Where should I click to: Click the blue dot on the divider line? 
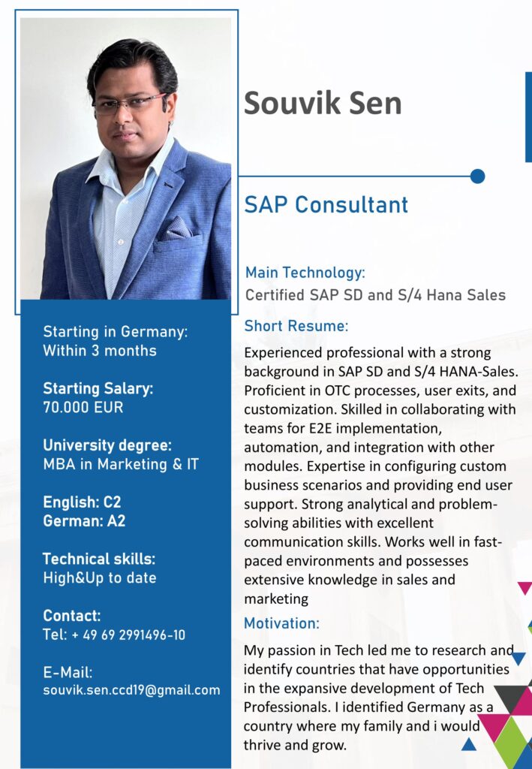(x=477, y=176)
